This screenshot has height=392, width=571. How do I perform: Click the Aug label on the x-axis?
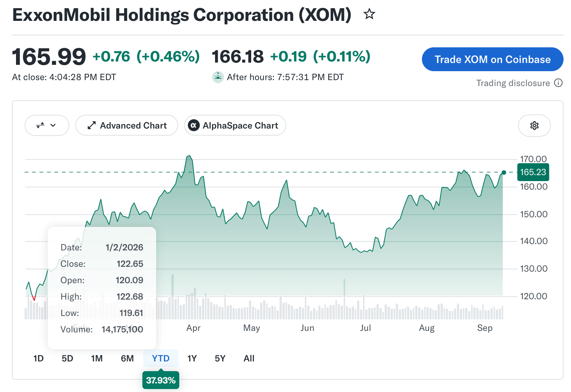pyautogui.click(x=427, y=328)
